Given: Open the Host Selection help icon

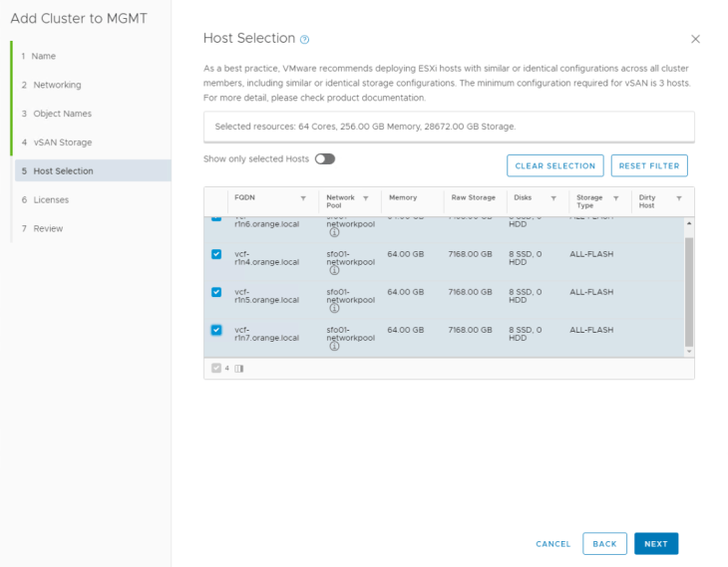Looking at the screenshot, I should click(304, 40).
